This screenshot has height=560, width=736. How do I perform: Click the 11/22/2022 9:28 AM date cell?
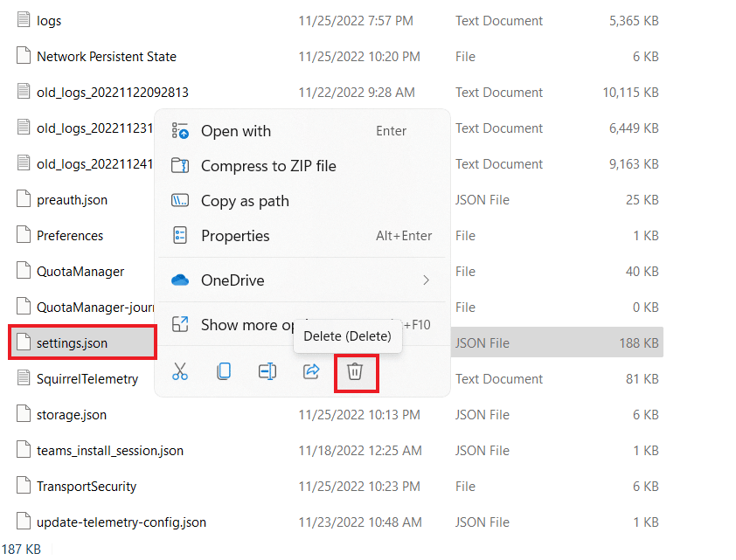pyautogui.click(x=357, y=93)
